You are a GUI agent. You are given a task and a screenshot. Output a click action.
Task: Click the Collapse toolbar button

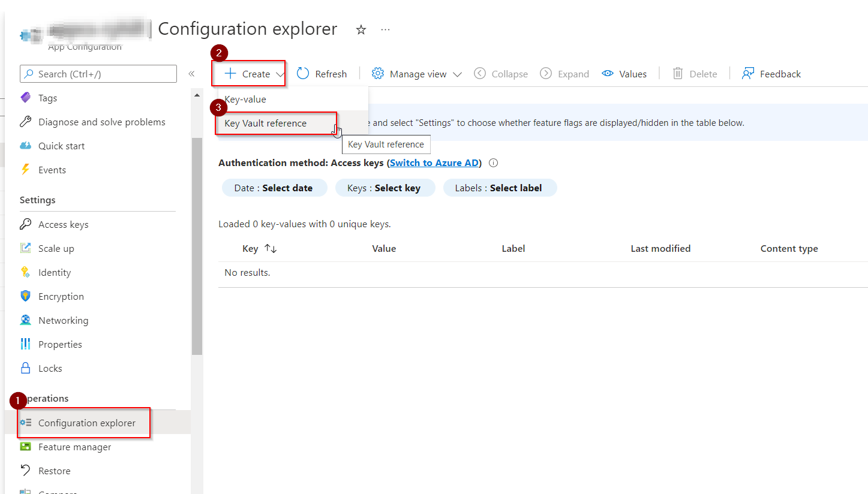tap(501, 74)
